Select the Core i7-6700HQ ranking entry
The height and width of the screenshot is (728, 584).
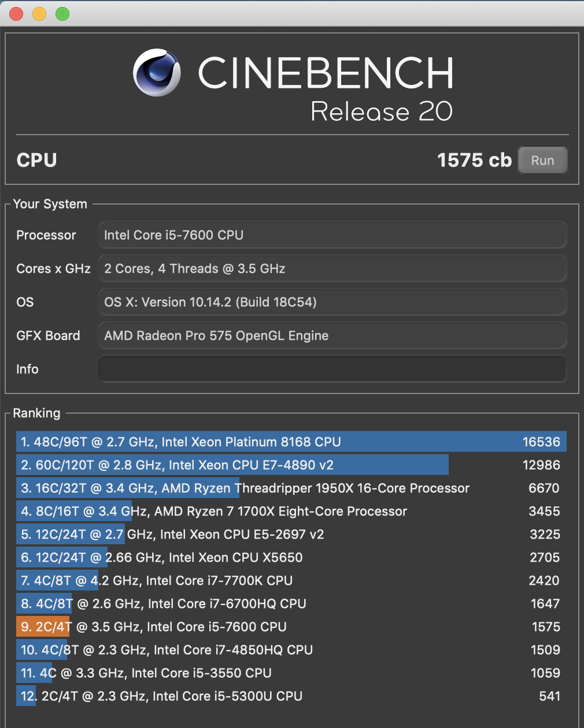click(x=291, y=604)
